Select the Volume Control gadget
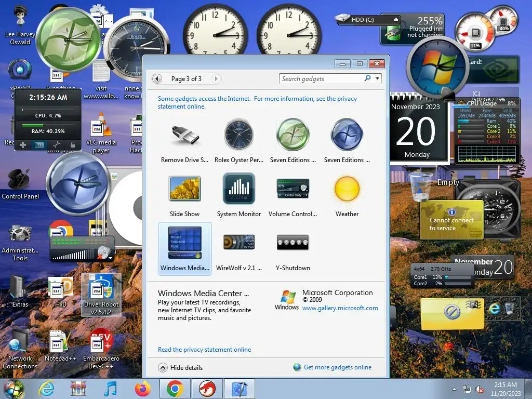Screen dimensions: 532x399 coord(293,195)
